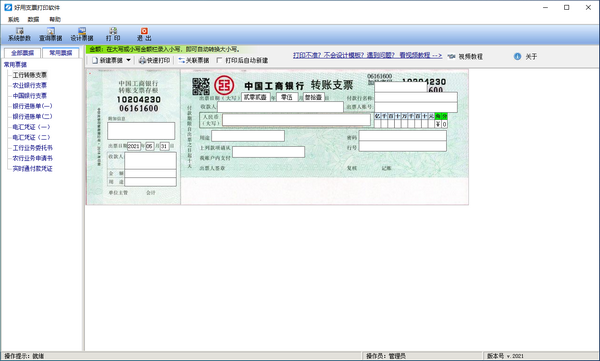Switch to the 全部票据 tab
This screenshot has width=600, height=361.
(22, 53)
